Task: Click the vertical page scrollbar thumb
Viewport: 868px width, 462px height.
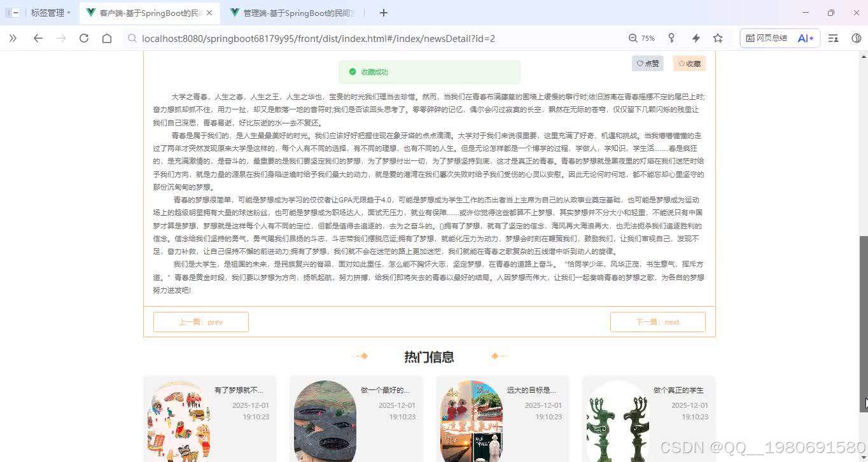Action: point(864,325)
